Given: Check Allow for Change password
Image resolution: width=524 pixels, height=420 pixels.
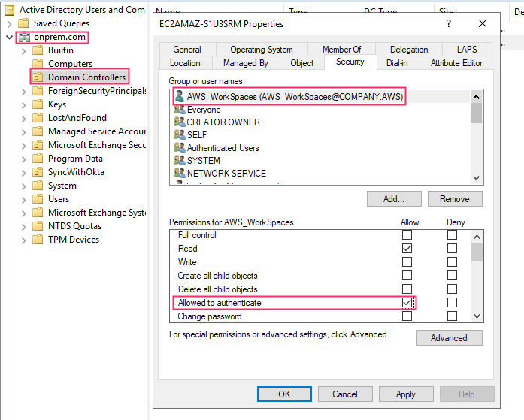Looking at the screenshot, I should pos(407,316).
